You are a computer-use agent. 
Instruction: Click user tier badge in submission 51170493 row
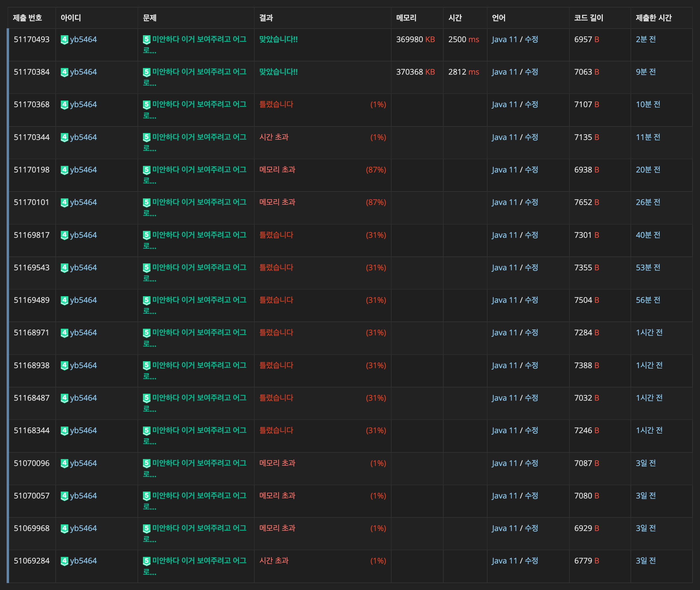64,39
